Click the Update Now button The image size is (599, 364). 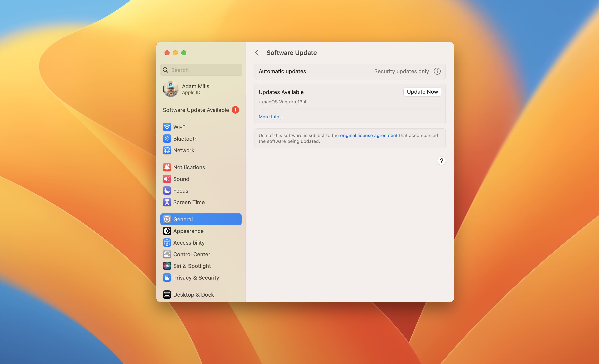422,92
